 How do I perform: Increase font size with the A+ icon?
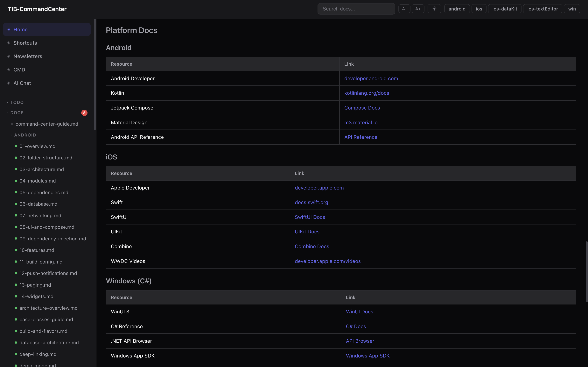point(418,9)
